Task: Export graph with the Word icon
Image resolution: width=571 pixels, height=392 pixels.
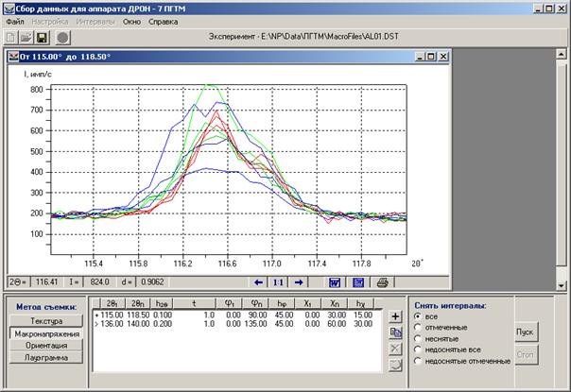Action: (335, 282)
